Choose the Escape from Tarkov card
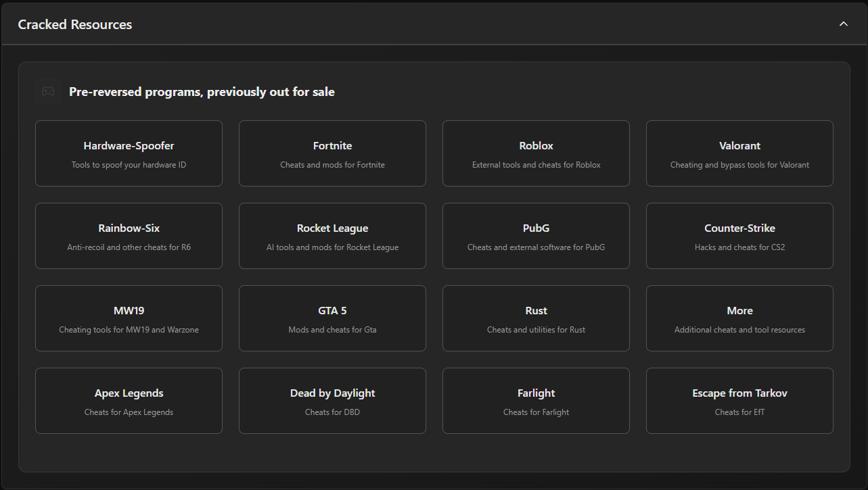 click(739, 401)
